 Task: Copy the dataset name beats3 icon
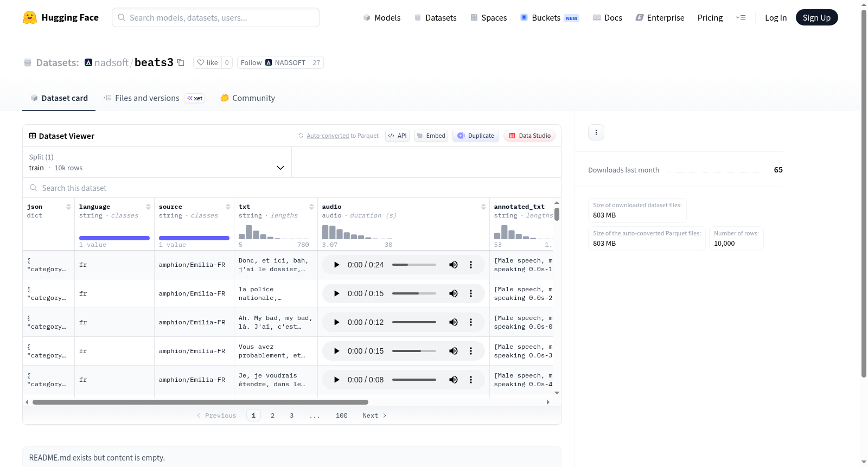click(x=181, y=63)
